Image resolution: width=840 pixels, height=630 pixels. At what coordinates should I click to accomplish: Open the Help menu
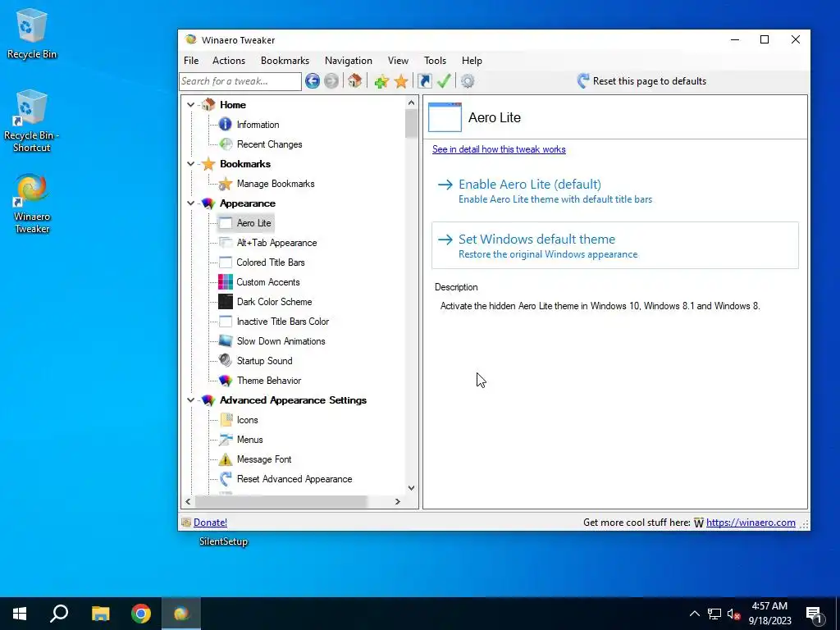(472, 61)
